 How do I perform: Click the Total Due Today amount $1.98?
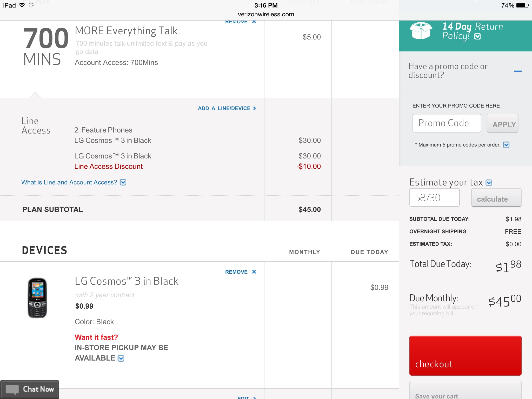(x=508, y=266)
